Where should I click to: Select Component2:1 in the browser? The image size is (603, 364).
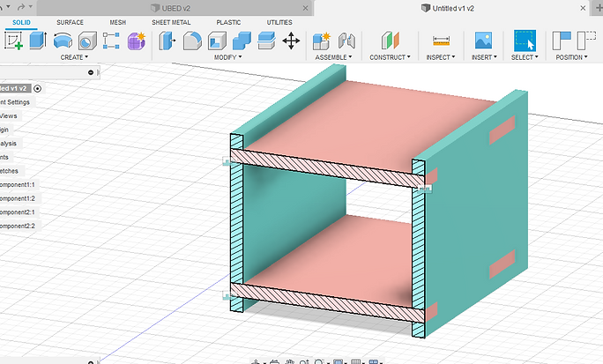pos(18,212)
